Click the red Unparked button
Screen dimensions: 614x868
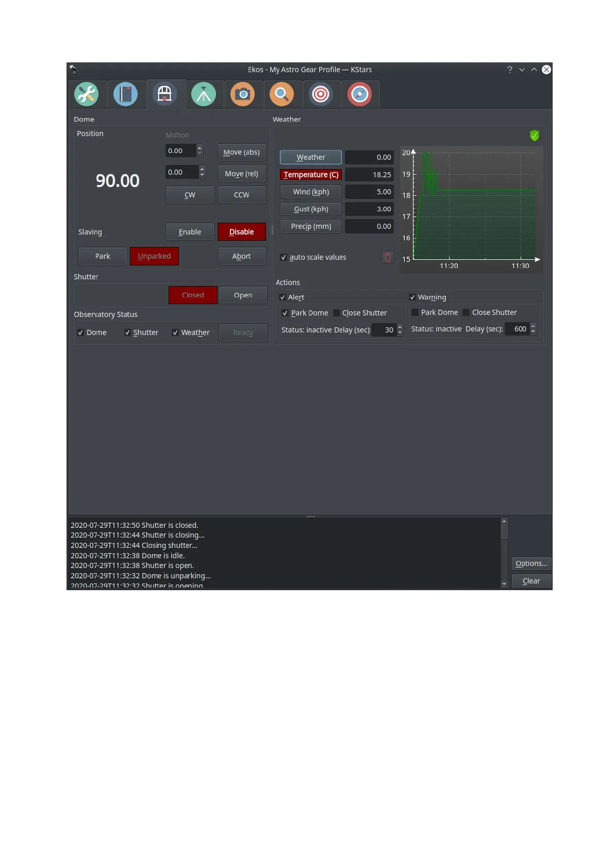(x=154, y=256)
